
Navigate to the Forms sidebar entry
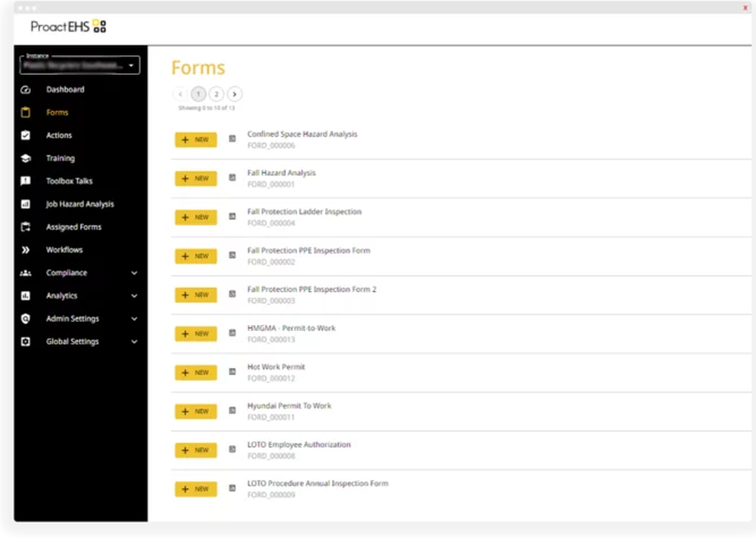pyautogui.click(x=57, y=112)
